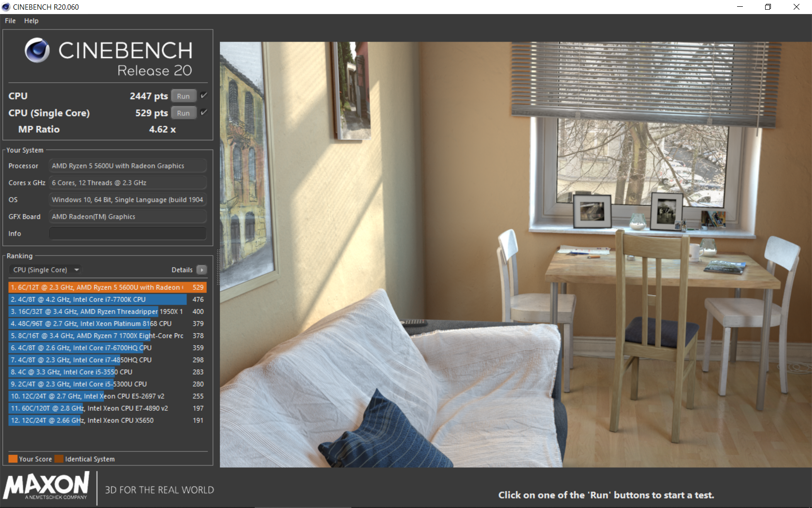The height and width of the screenshot is (508, 812).
Task: Select ranking row 10 Xeon CPU E5-2697 v2
Action: point(107,396)
